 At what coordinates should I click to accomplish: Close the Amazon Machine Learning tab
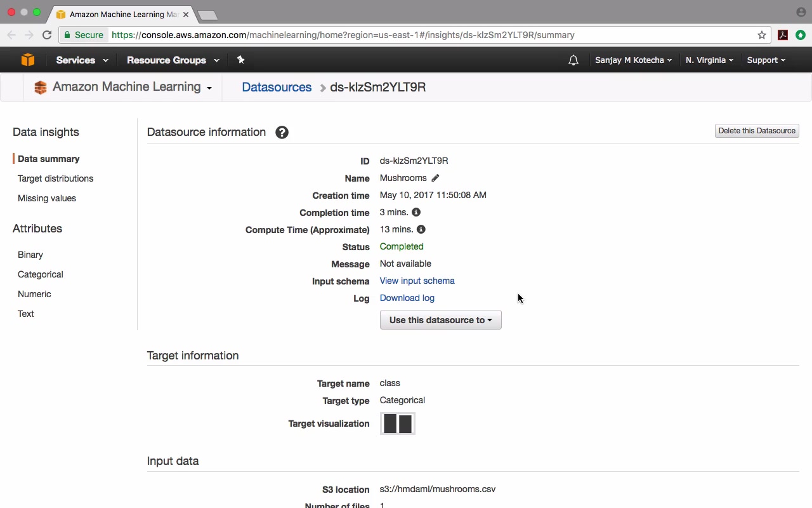click(186, 14)
